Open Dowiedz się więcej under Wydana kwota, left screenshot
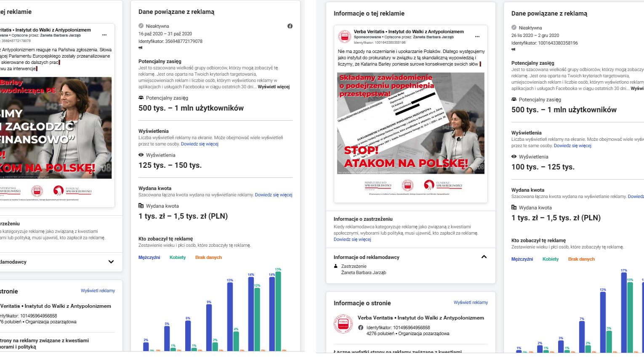 tap(274, 195)
